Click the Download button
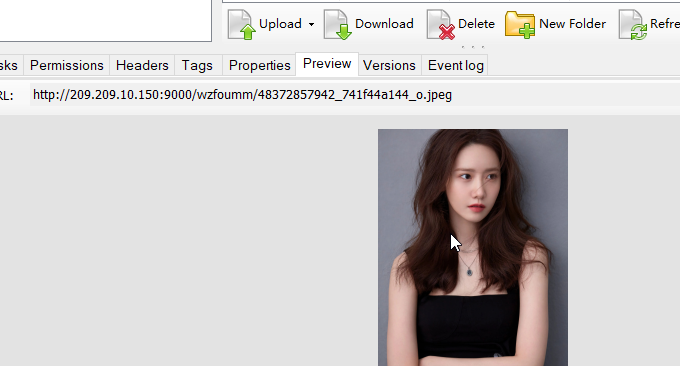680x366 pixels. click(369, 24)
